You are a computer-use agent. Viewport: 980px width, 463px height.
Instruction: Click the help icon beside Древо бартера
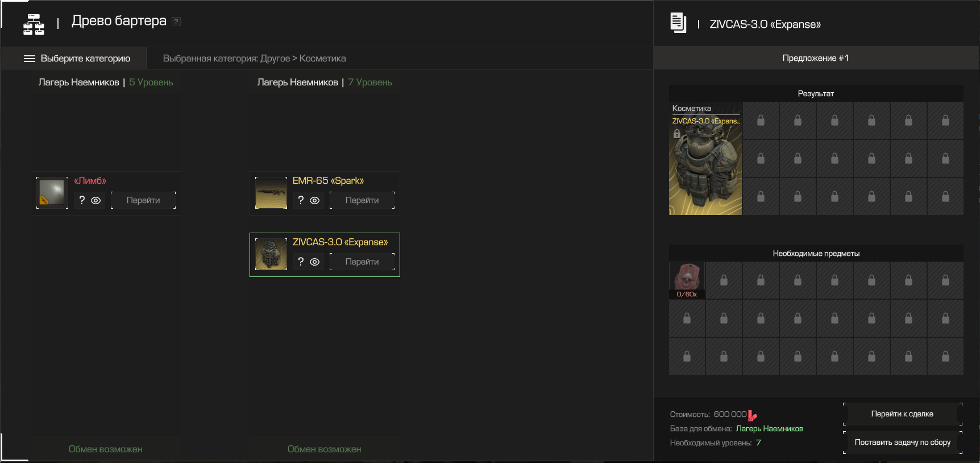176,22
